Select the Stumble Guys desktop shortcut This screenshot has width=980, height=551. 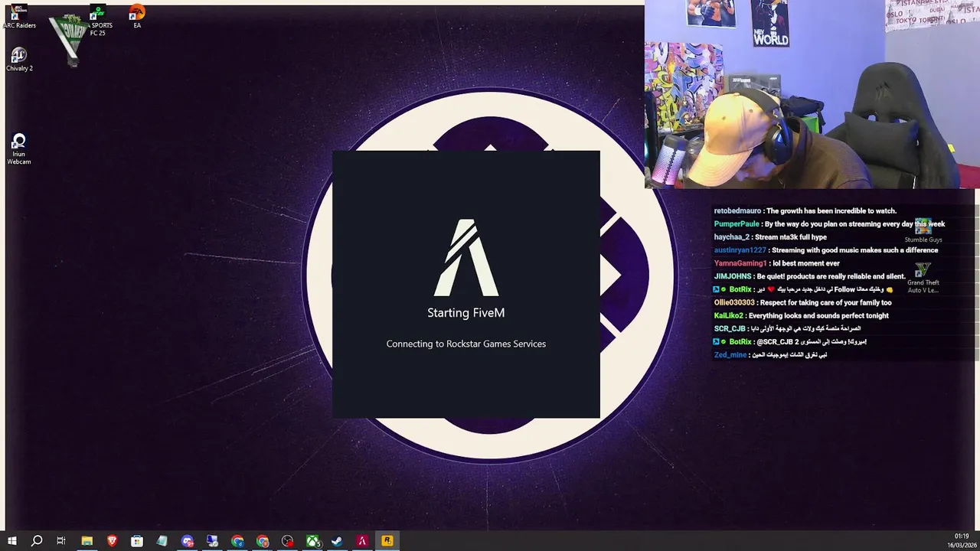point(923,230)
